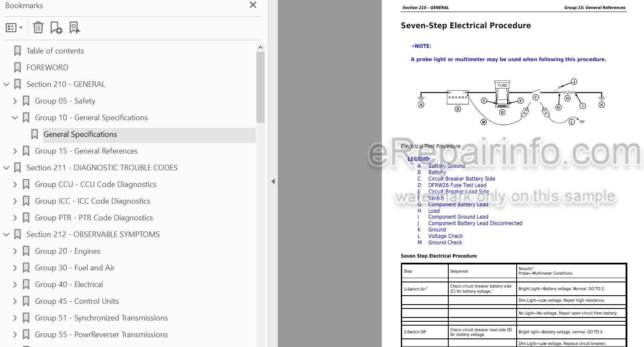
Task: Select Group 15 - General References bookmark
Action: [86, 151]
